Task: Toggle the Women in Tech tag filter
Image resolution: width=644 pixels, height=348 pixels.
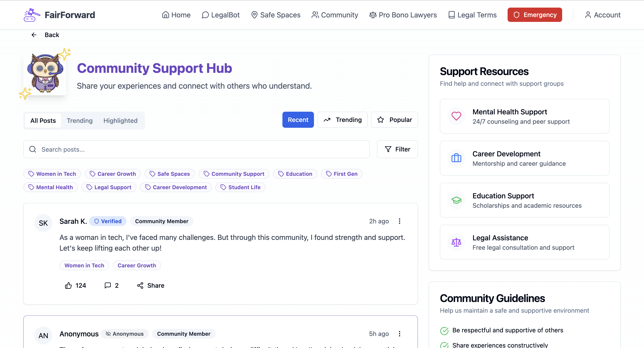Action: (x=52, y=174)
